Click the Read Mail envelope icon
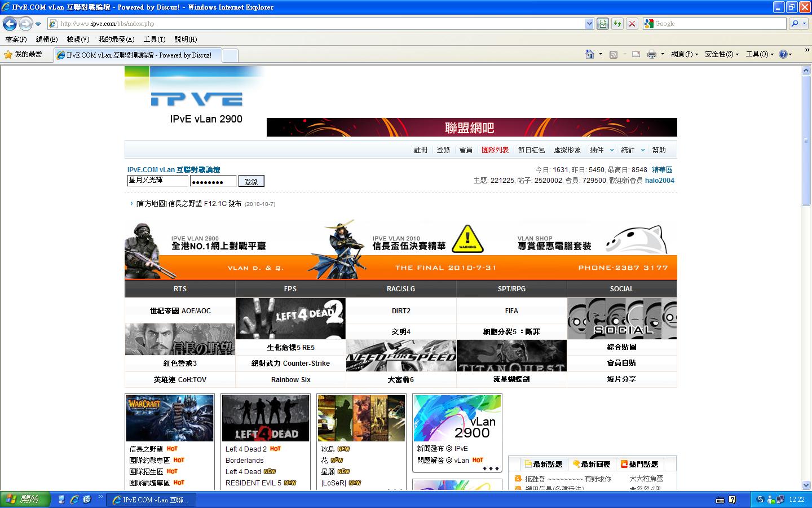The image size is (812, 508). point(636,54)
